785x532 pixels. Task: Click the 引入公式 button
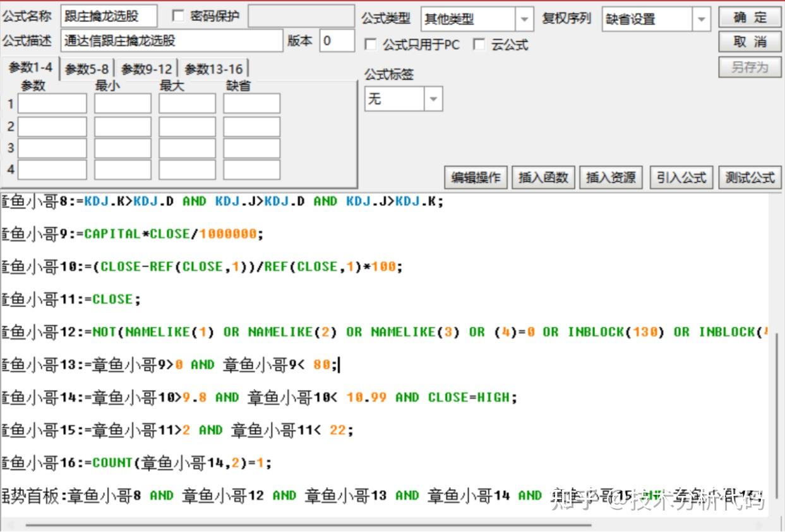[x=681, y=178]
